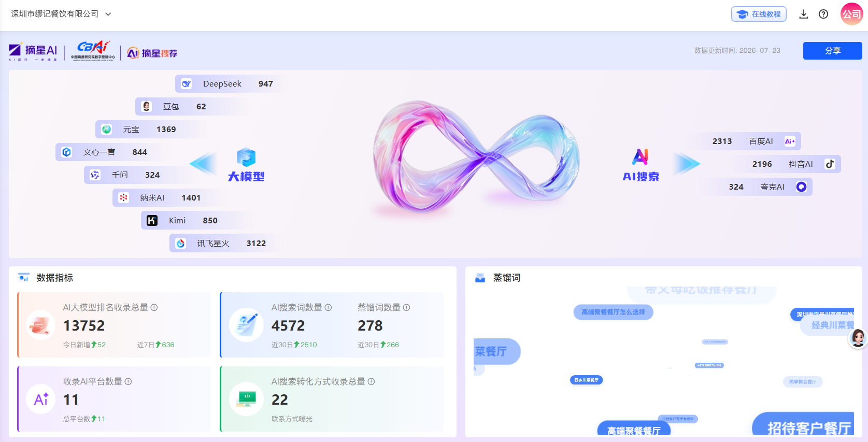Open the help question mark icon
The width and height of the screenshot is (868, 442).
pos(823,14)
